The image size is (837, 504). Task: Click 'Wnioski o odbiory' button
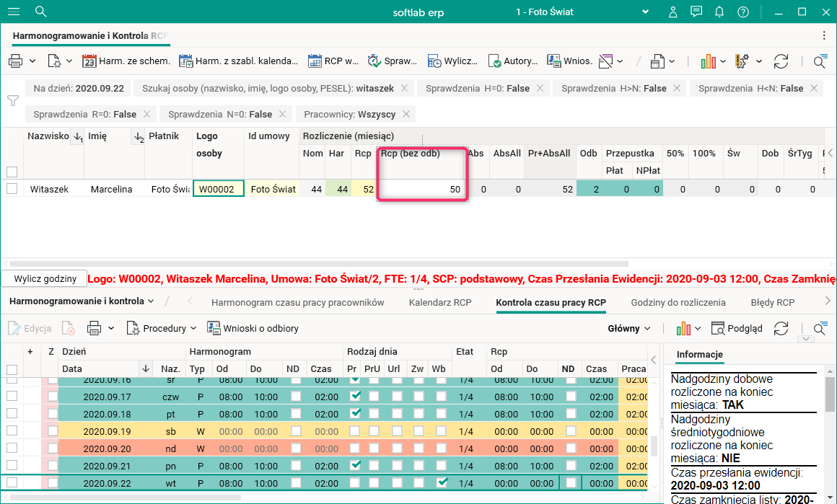point(253,329)
